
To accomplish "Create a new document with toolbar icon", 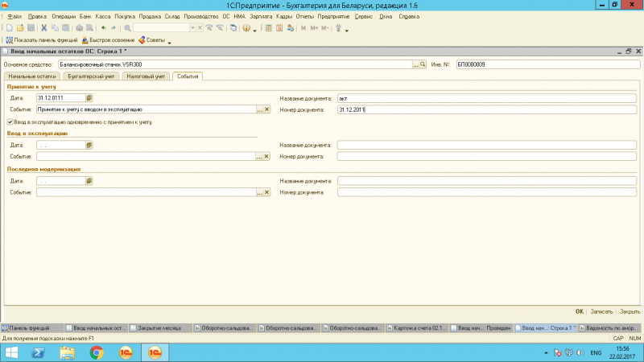I will tap(10, 28).
